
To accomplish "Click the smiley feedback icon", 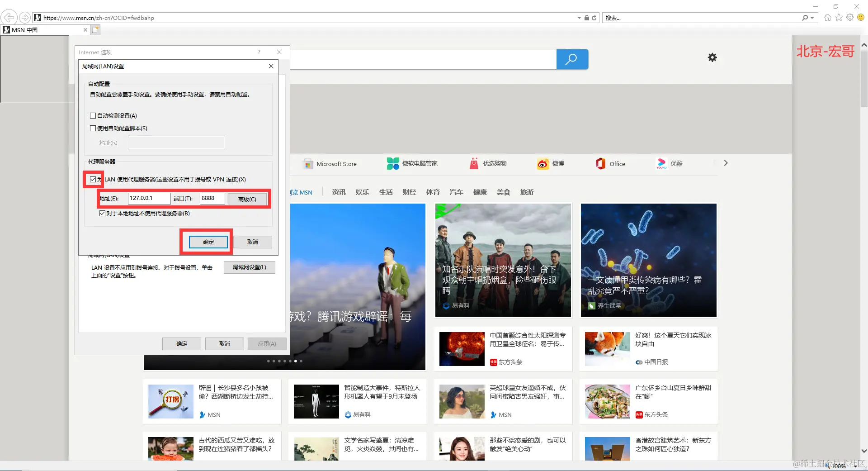I will coord(861,18).
